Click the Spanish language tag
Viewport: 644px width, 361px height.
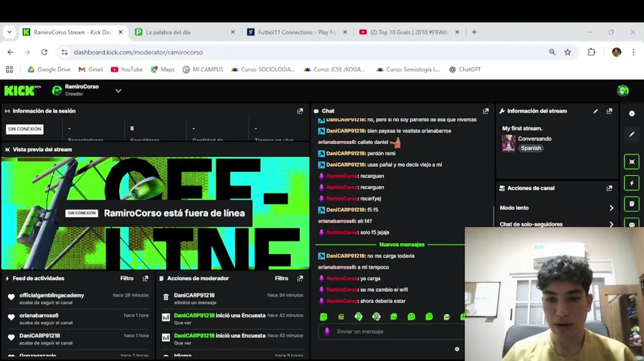click(x=531, y=148)
